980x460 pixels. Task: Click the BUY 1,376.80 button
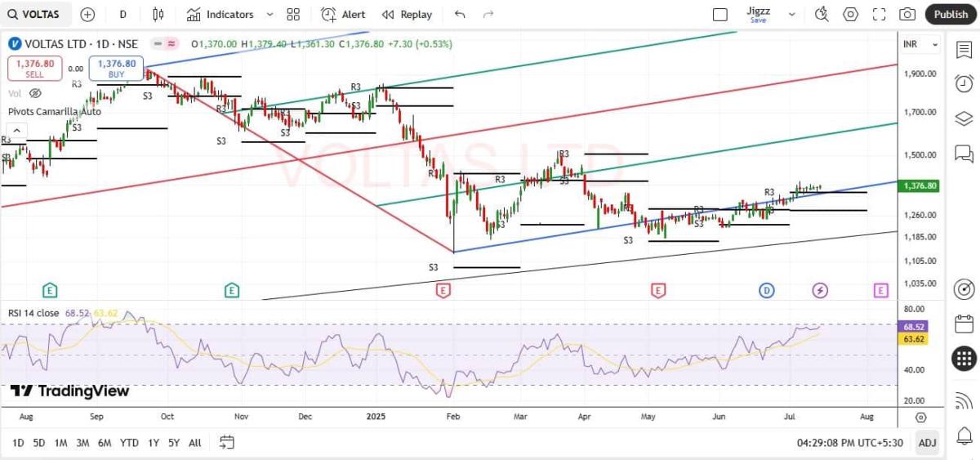point(116,68)
